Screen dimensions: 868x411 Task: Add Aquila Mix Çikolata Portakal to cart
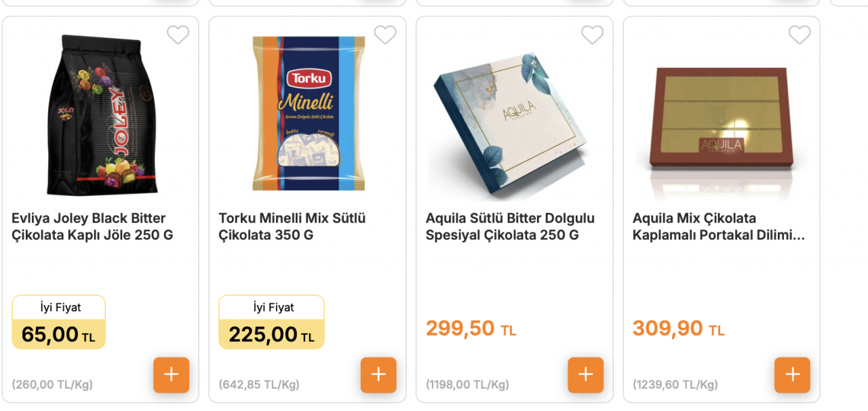coord(792,375)
